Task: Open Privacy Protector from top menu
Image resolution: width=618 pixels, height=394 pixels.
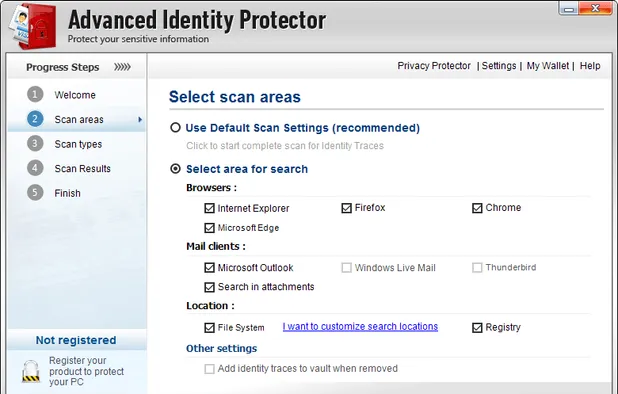Action: coord(434,66)
